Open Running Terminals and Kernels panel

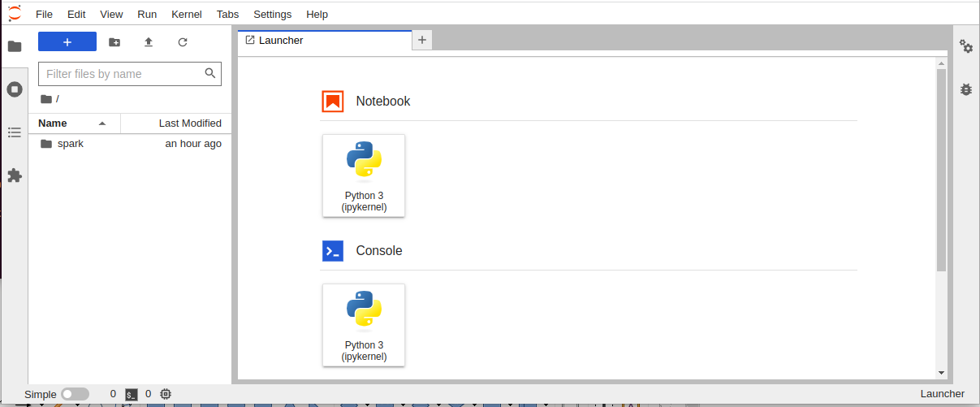[15, 89]
